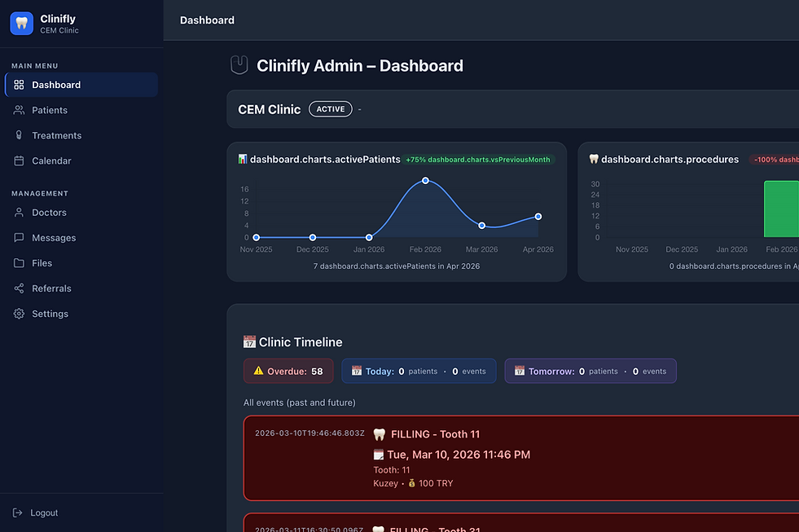Open the Patients menu item
The height and width of the screenshot is (532, 799).
(x=81, y=110)
